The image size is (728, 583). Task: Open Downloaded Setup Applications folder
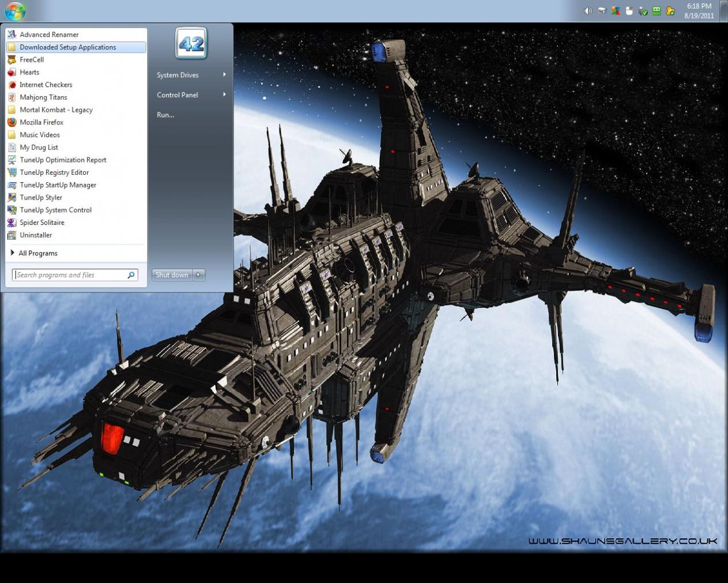click(76, 47)
